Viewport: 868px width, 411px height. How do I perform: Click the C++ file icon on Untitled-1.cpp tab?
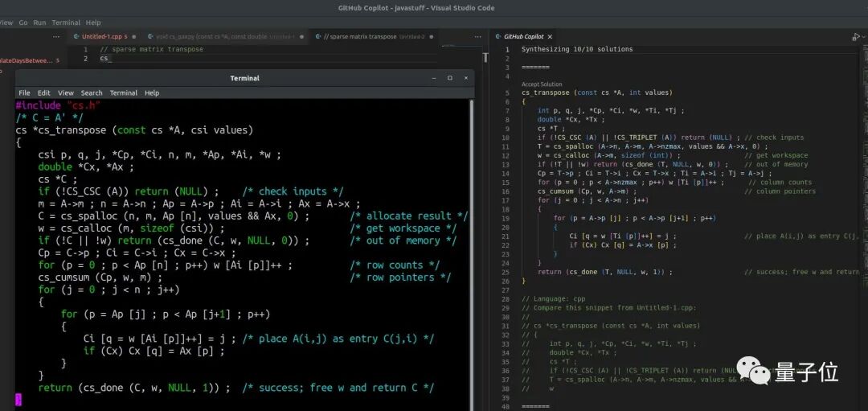[76, 36]
